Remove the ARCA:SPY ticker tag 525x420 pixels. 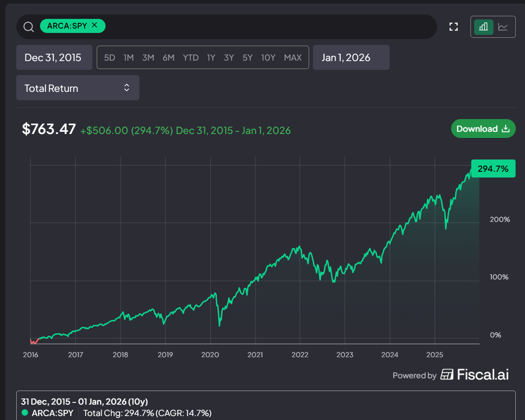[95, 25]
